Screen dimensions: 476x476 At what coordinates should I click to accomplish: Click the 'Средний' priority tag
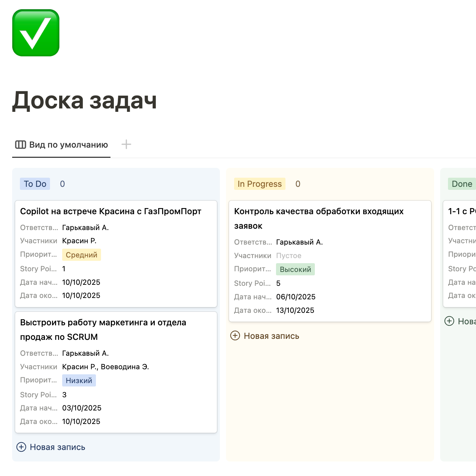click(x=81, y=255)
